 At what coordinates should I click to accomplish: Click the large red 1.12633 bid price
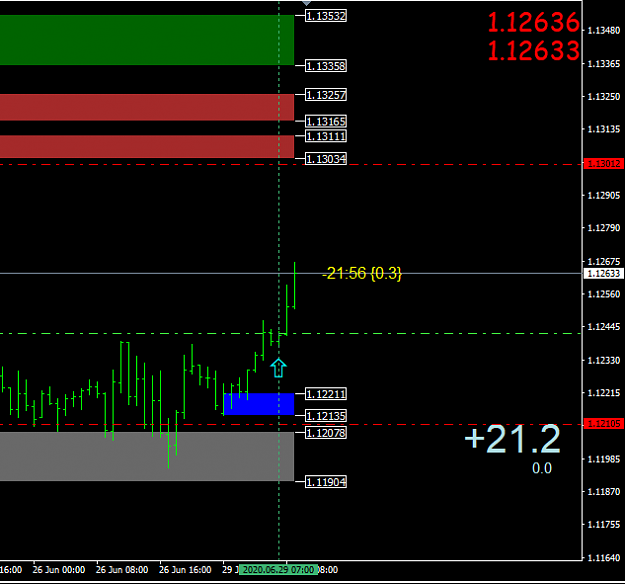click(x=533, y=51)
